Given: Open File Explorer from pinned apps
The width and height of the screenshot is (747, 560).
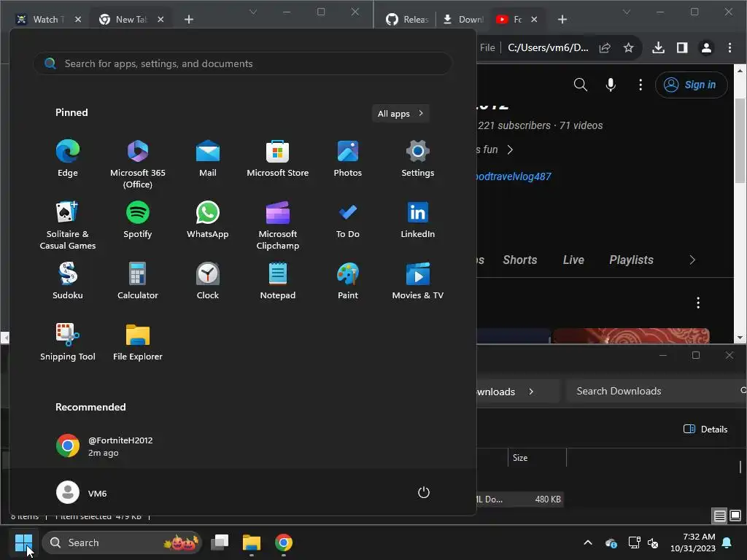Looking at the screenshot, I should [x=138, y=343].
